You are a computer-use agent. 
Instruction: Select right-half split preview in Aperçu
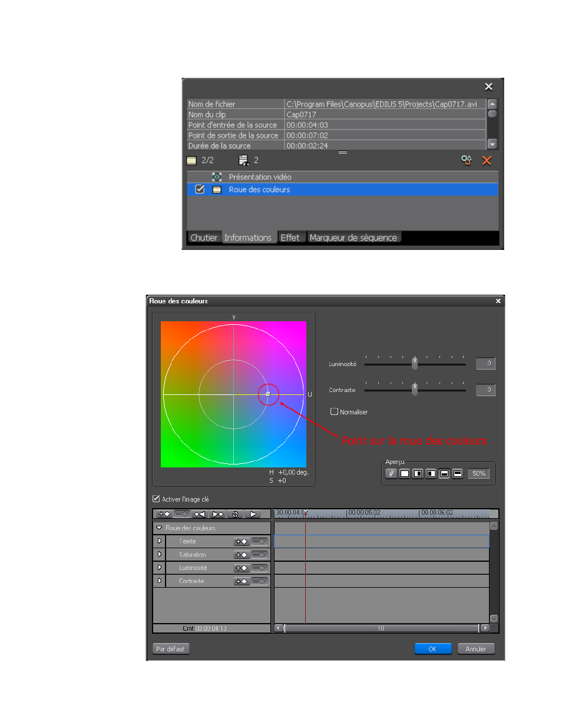pos(418,473)
